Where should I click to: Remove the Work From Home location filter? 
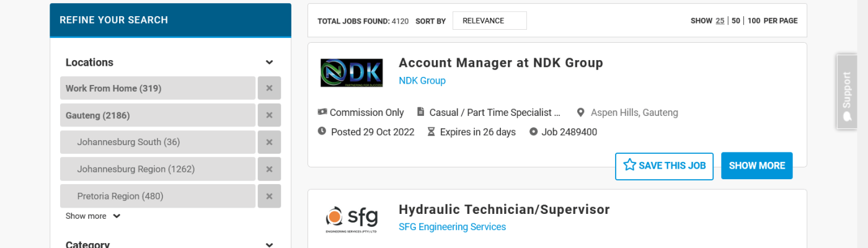[x=269, y=88]
